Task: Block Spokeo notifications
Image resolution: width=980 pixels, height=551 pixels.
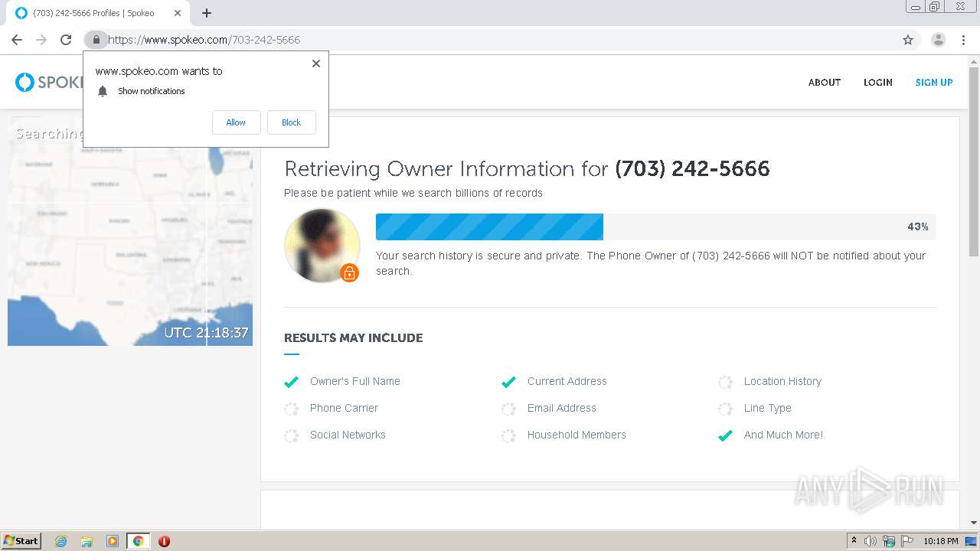Action: coord(291,122)
